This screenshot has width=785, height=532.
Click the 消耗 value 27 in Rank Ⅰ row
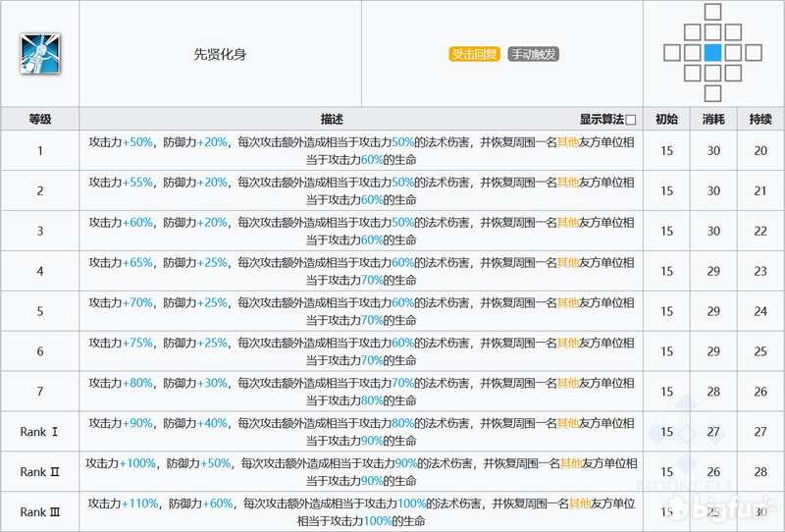(713, 431)
